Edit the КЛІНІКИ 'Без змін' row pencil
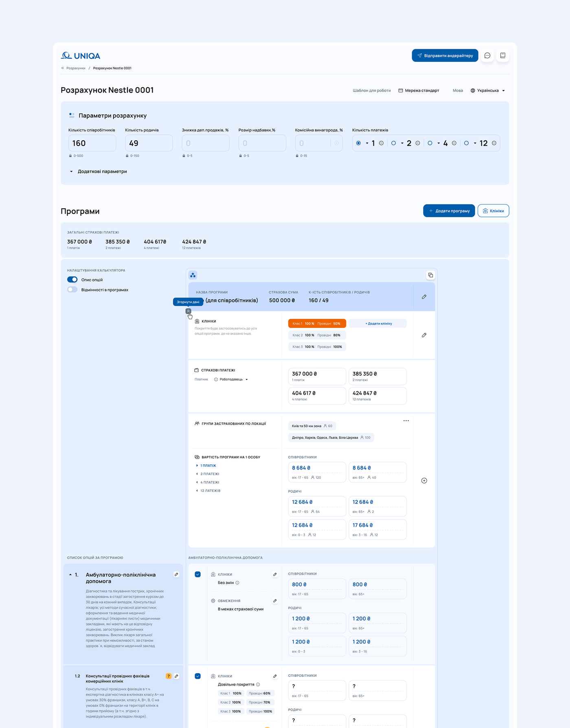 click(x=275, y=575)
